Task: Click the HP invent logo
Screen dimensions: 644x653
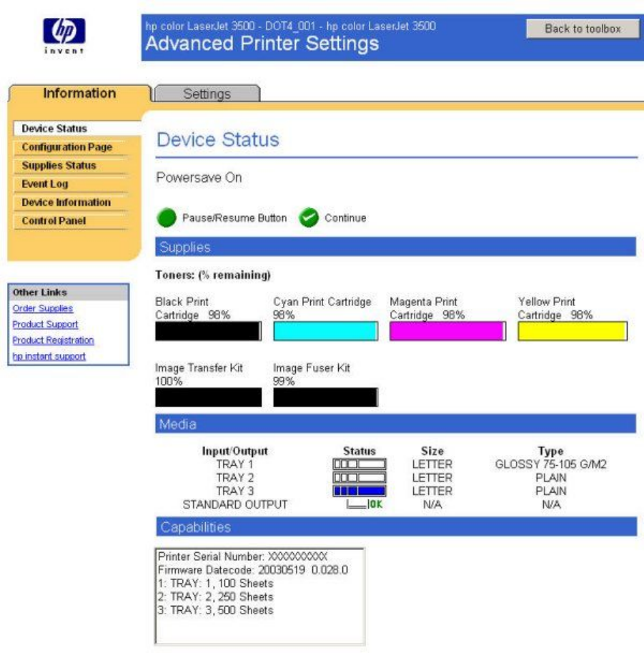Action: point(64,34)
